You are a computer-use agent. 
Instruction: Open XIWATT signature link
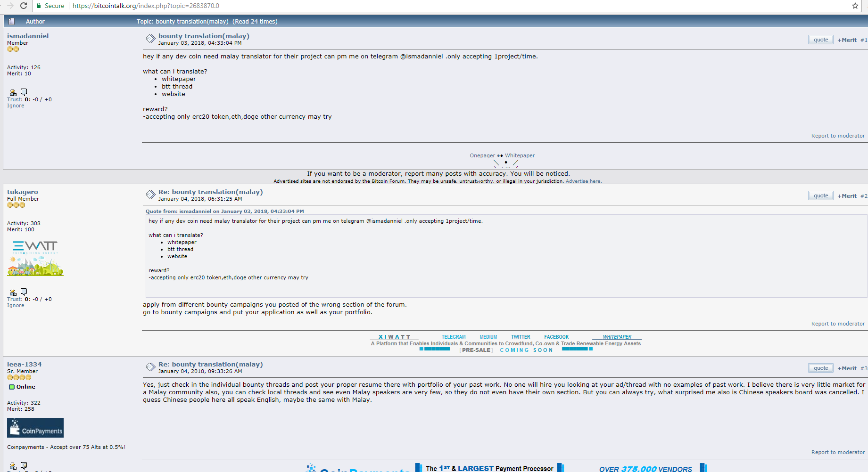(394, 337)
